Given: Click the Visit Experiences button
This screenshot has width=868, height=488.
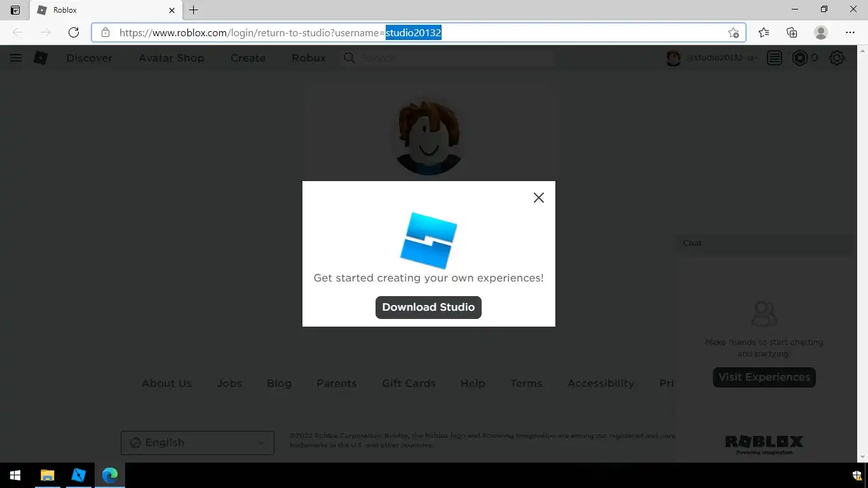Looking at the screenshot, I should pyautogui.click(x=764, y=377).
